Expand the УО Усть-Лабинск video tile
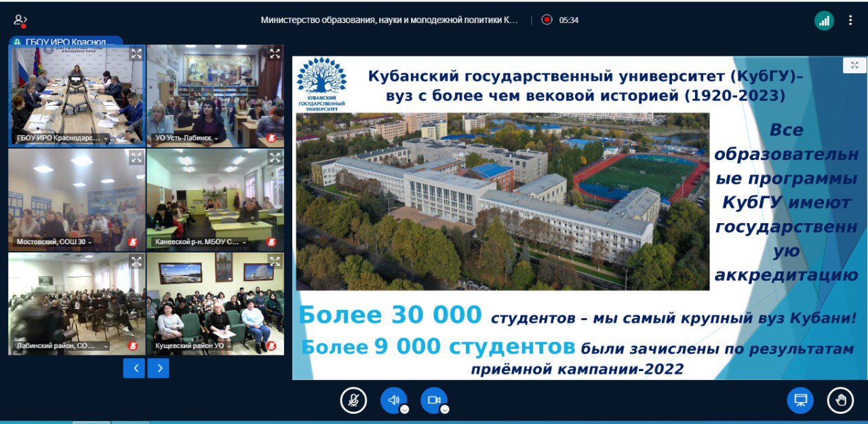Image resolution: width=868 pixels, height=424 pixels. point(275,53)
